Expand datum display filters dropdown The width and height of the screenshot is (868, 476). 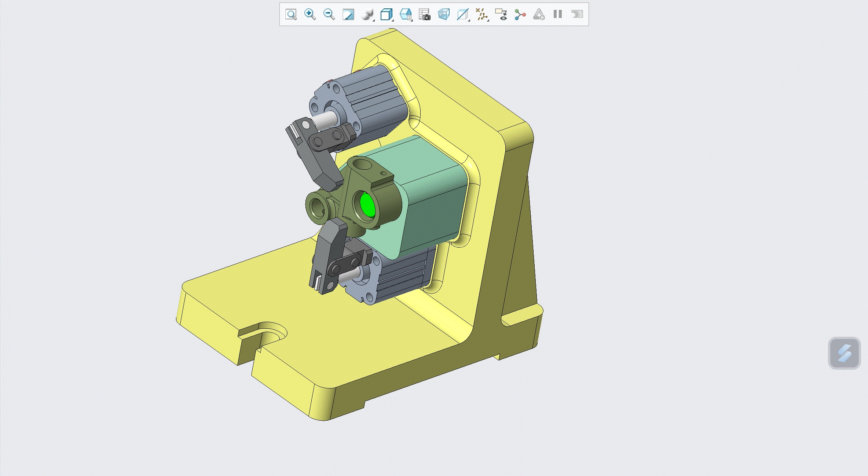pyautogui.click(x=482, y=15)
